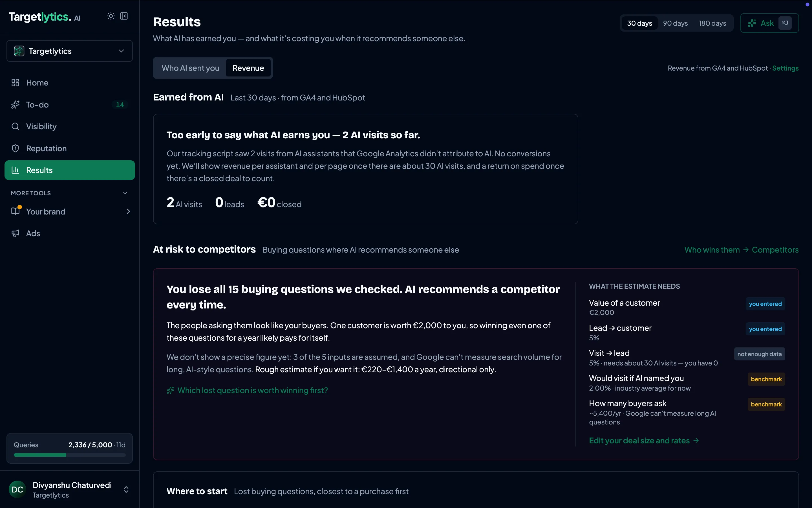Select the Revenue tab
The width and height of the screenshot is (812, 508).
[248, 68]
